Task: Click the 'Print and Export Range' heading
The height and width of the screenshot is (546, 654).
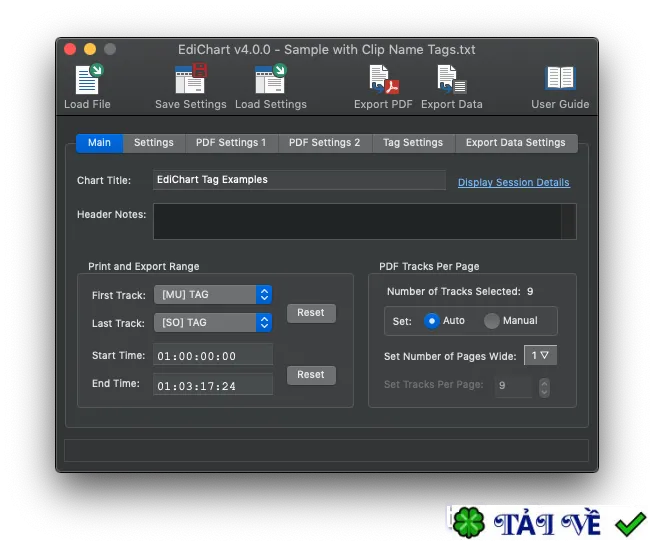Action: (x=143, y=267)
